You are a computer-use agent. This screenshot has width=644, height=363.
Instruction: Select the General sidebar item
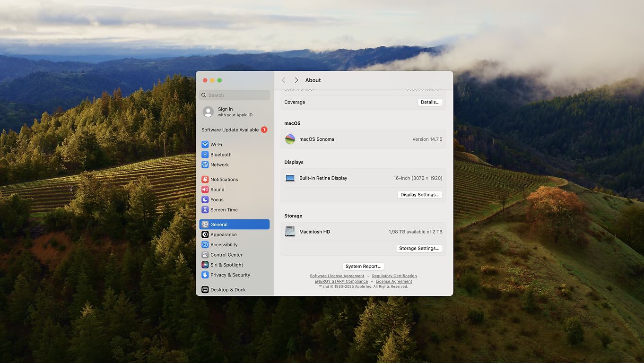235,225
